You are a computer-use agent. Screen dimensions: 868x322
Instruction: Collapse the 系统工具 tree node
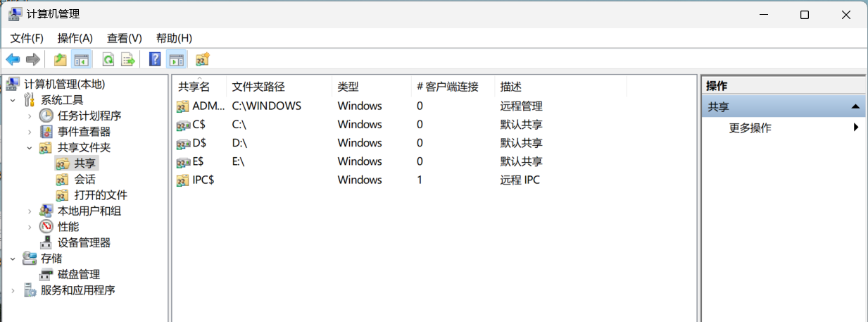pyautogui.click(x=13, y=100)
